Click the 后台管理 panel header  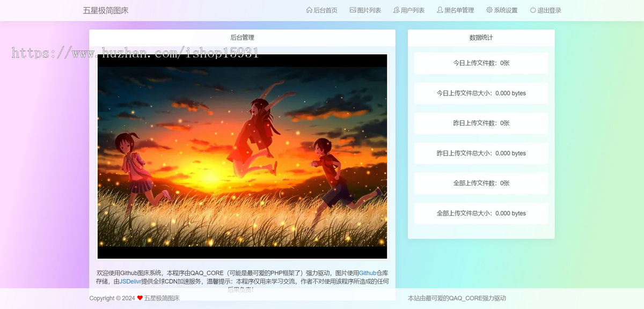(x=242, y=38)
